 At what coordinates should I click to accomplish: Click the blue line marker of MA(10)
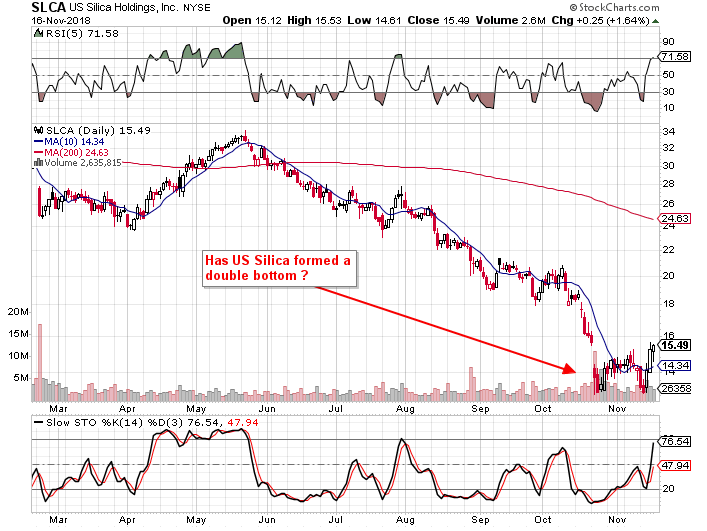[39, 142]
